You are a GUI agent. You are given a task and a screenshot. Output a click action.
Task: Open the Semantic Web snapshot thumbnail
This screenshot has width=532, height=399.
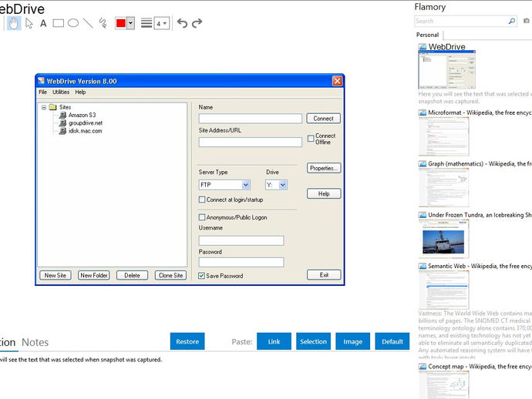pyautogui.click(x=444, y=290)
